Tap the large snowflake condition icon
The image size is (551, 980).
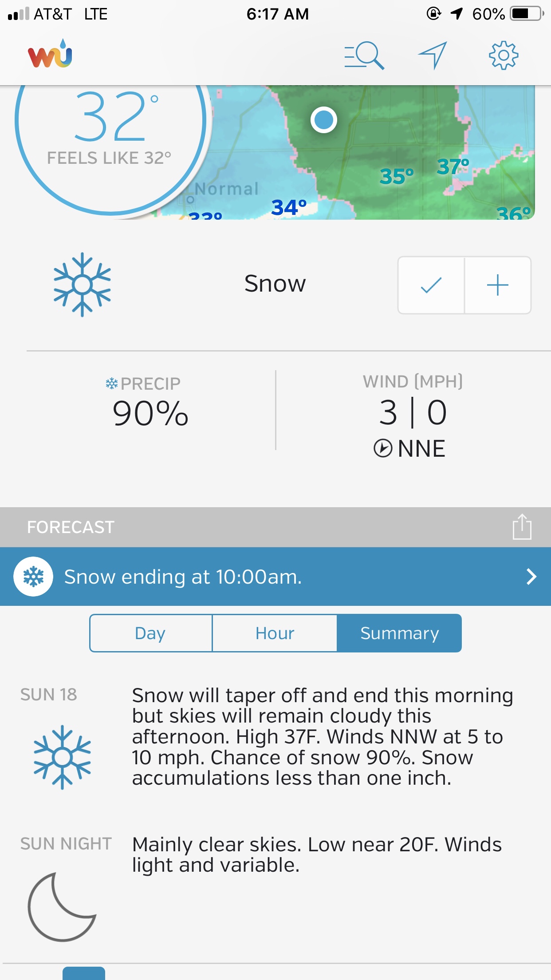click(82, 285)
